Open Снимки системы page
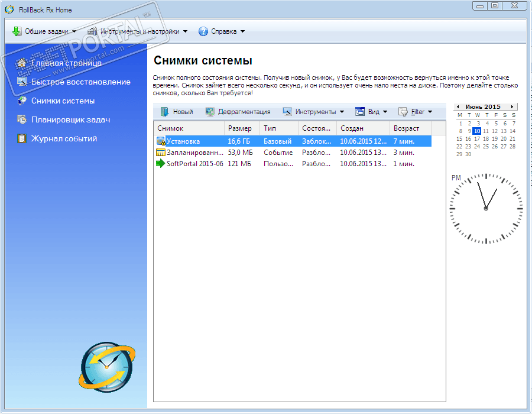Screen dimensions: 532x414 coord(63,101)
